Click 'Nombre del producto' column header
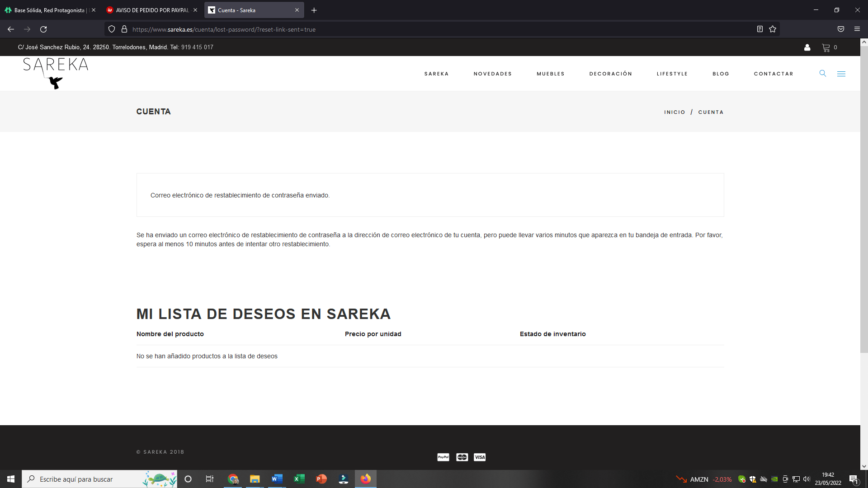The image size is (868, 488). [170, 334]
